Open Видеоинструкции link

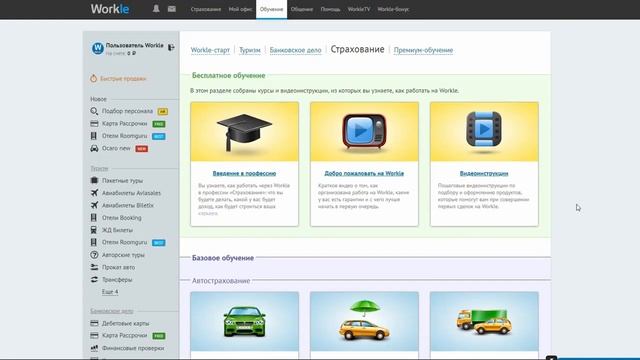(484, 173)
